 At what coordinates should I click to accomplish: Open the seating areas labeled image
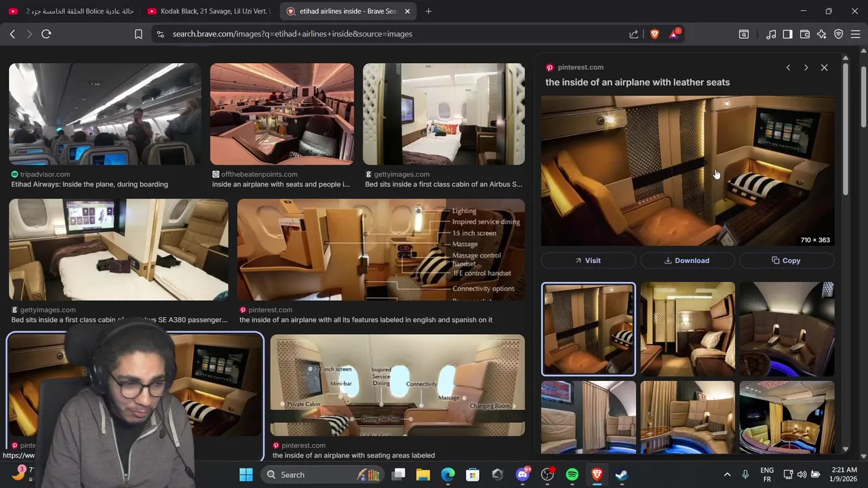(x=397, y=385)
